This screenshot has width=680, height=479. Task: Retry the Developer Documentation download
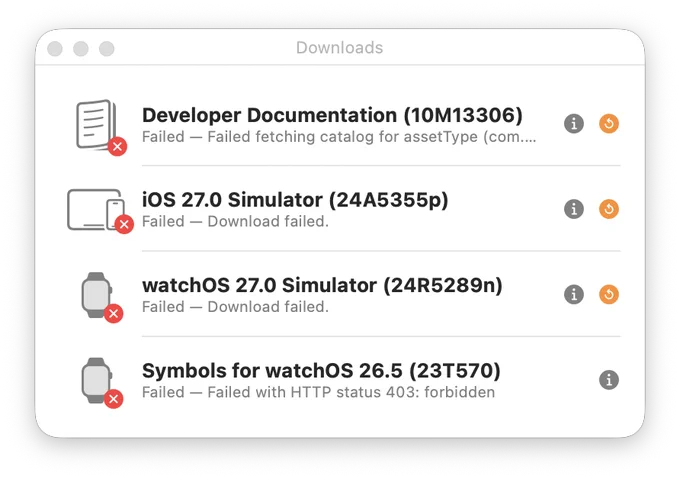tap(609, 124)
